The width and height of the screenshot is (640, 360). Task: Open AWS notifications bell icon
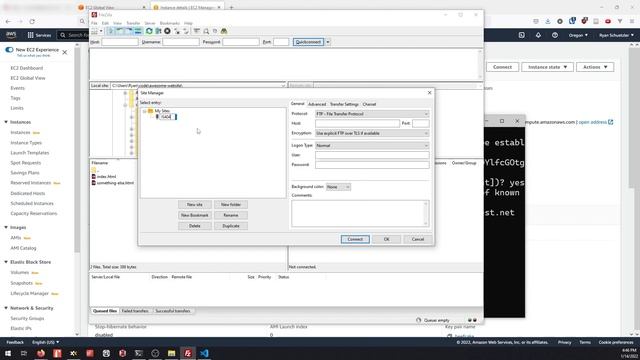(538, 35)
